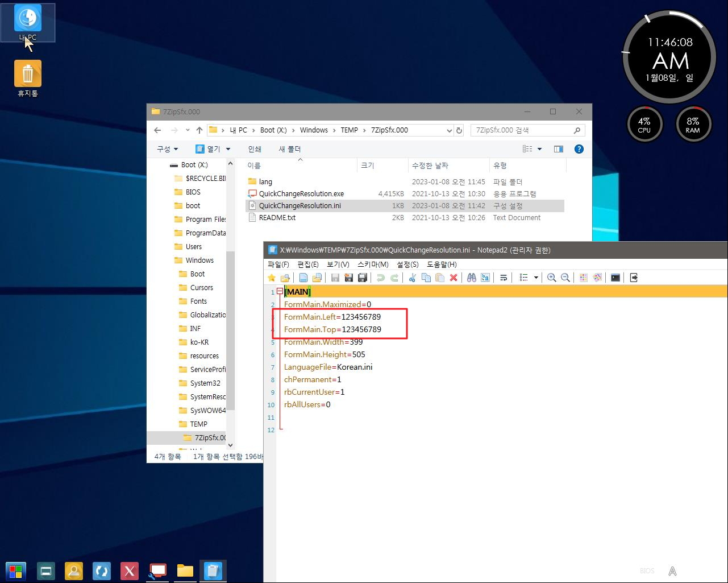Open the dropdown arrow beside the list icon

(x=536, y=278)
